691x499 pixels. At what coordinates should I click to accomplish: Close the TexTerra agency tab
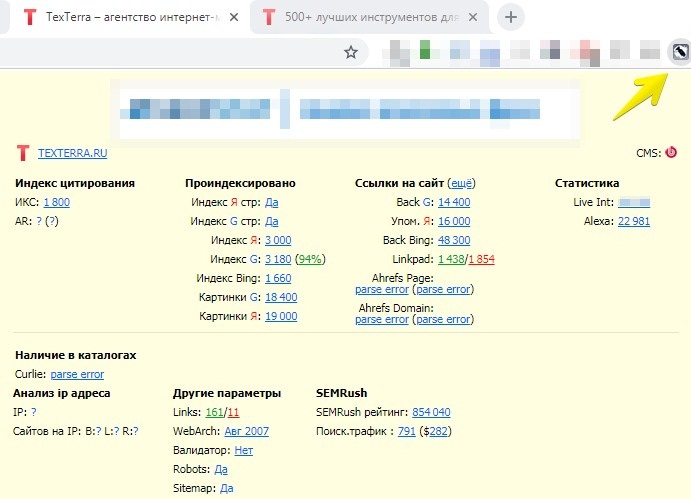[234, 17]
